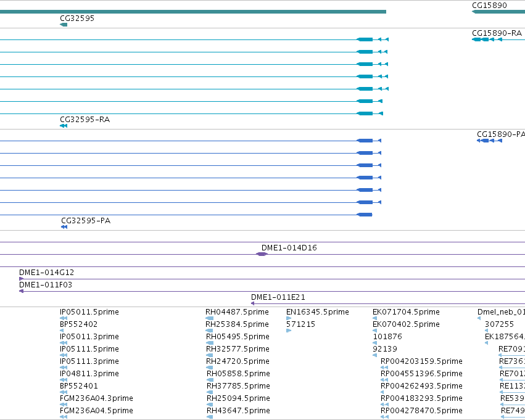Image resolution: width=525 pixels, height=420 pixels.
Task: Click the RH05858.5prime EST label
Action: tap(238, 374)
